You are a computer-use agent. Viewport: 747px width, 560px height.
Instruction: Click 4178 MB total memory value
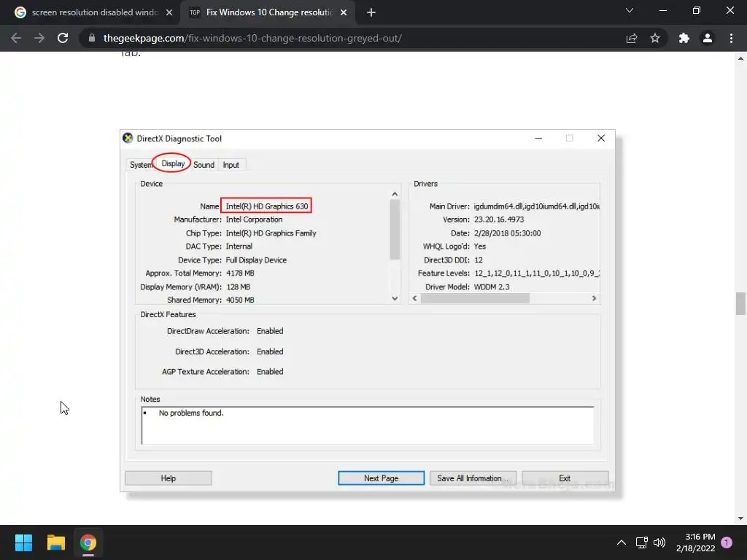[240, 273]
